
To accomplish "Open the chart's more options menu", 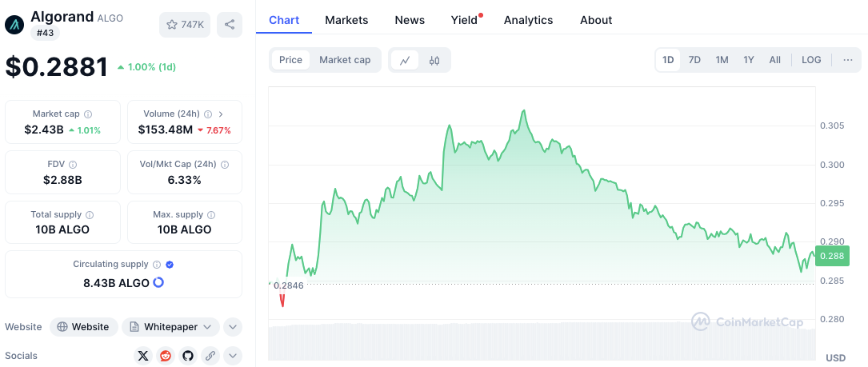I will tap(847, 60).
